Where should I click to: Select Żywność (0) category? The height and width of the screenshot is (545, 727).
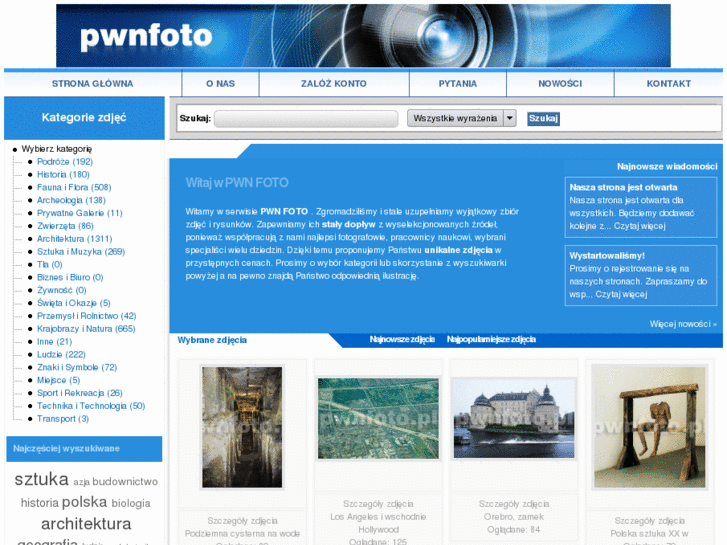[62, 290]
